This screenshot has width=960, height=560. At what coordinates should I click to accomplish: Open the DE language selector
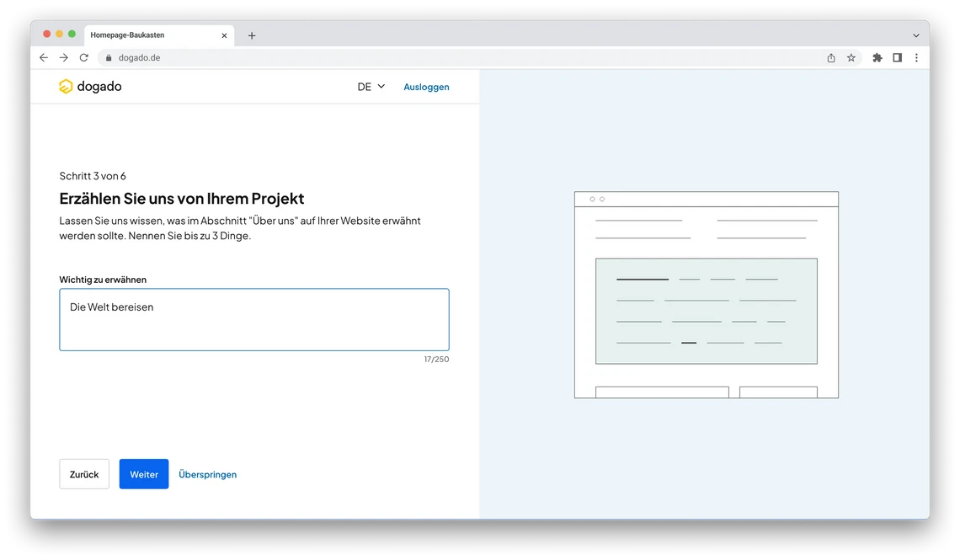pos(371,86)
